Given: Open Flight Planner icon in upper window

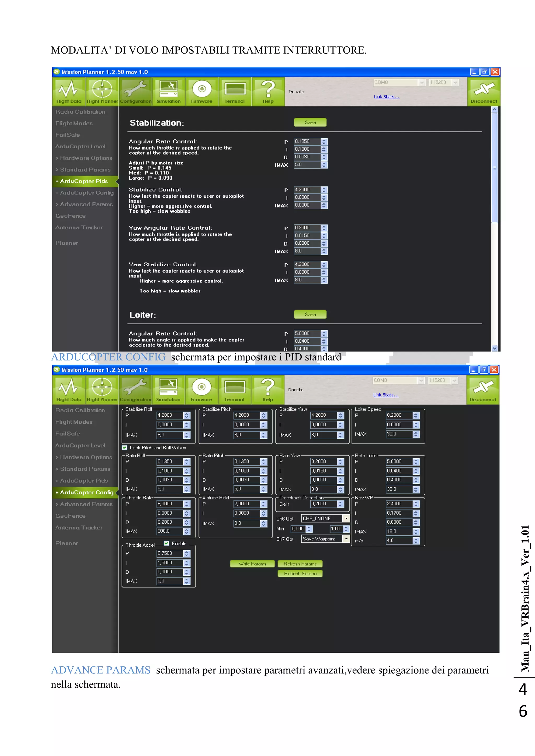Looking at the screenshot, I should click(102, 92).
